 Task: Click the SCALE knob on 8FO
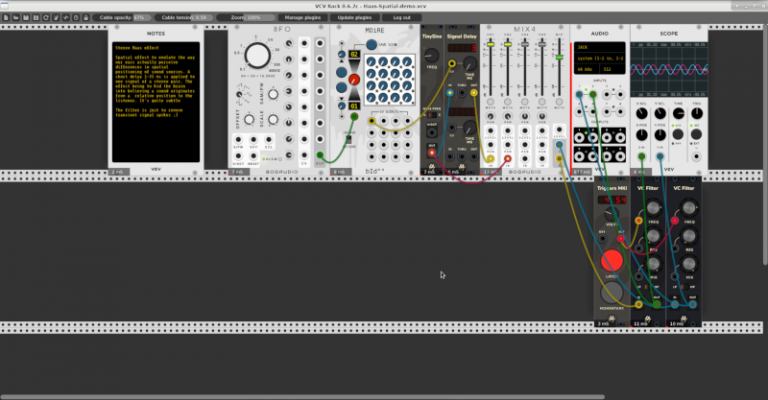click(x=273, y=119)
